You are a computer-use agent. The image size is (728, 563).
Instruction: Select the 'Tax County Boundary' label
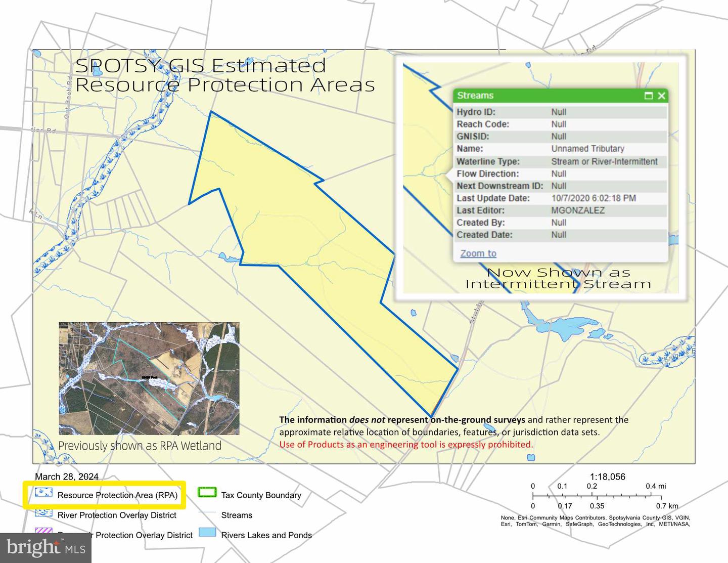point(261,495)
